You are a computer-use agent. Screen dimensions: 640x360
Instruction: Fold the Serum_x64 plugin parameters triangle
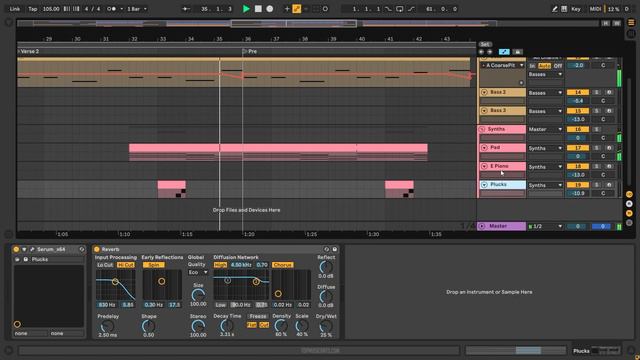pyautogui.click(x=24, y=249)
